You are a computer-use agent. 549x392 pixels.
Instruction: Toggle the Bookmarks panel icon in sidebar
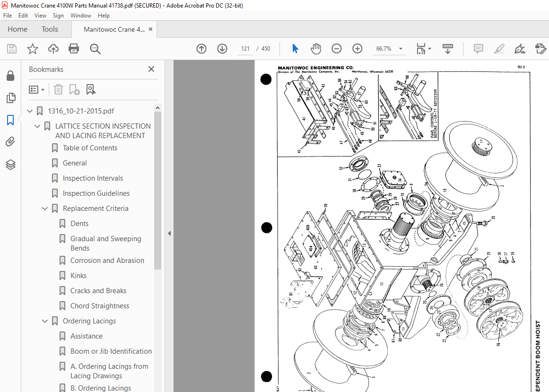(x=10, y=120)
